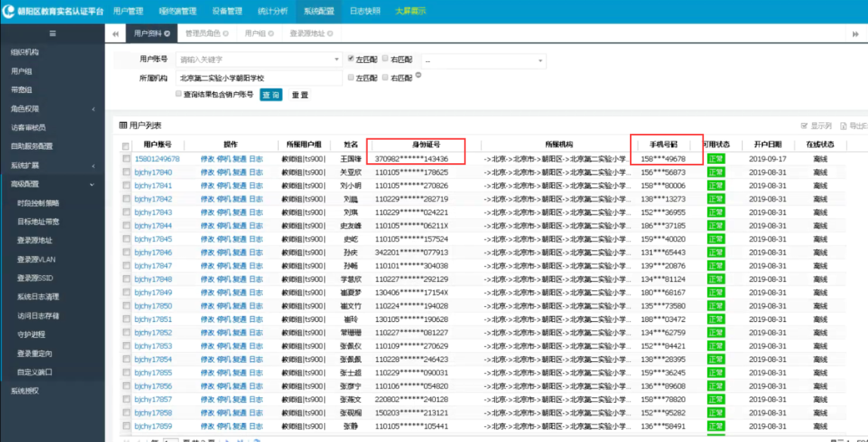Viewport: 868px width, 442px height.
Task: Click the platform logo icon in header
Action: click(x=9, y=11)
